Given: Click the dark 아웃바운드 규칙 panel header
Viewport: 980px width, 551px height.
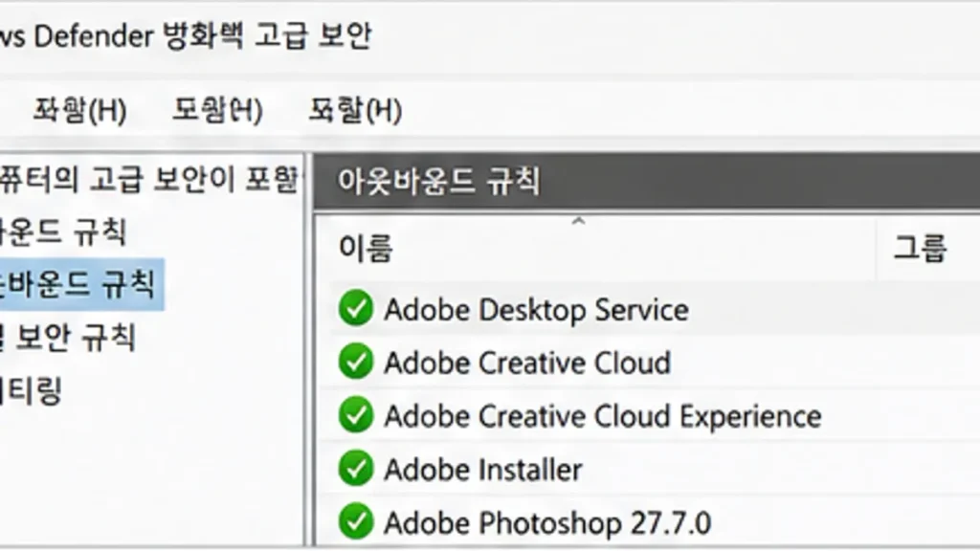Looking at the screenshot, I should pyautogui.click(x=647, y=181).
